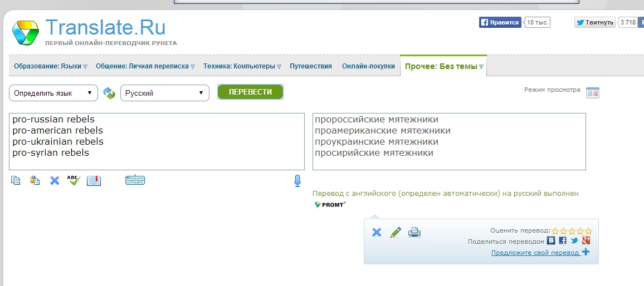
Task: Click the line 'pro-american rebels'
Action: 57,131
